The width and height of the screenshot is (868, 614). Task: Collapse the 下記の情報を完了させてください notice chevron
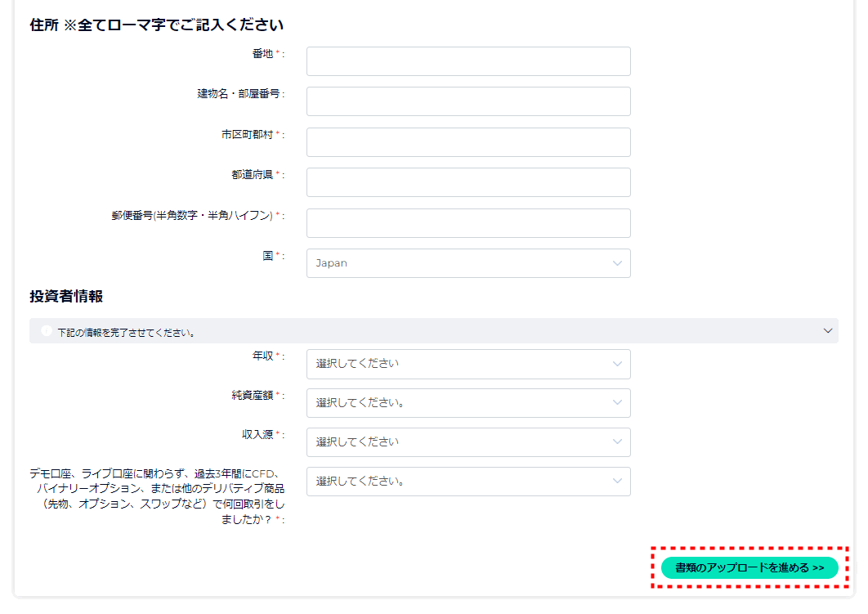[828, 330]
